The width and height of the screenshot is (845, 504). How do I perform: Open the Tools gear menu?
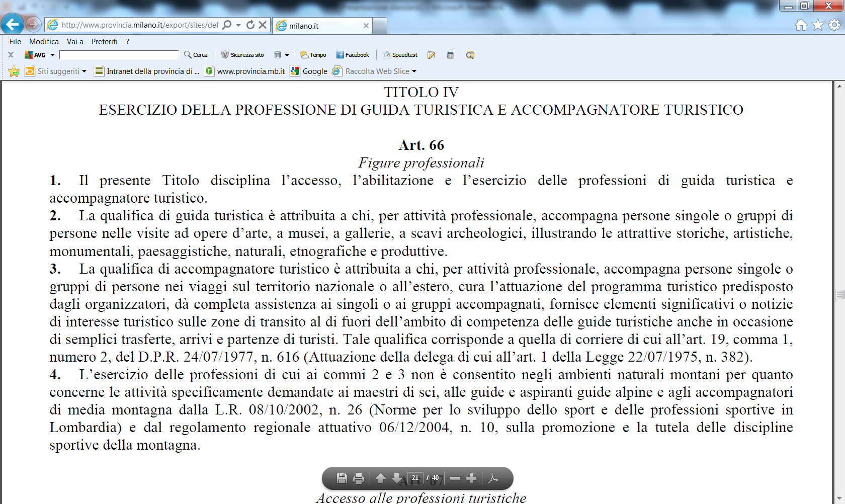pyautogui.click(x=834, y=25)
